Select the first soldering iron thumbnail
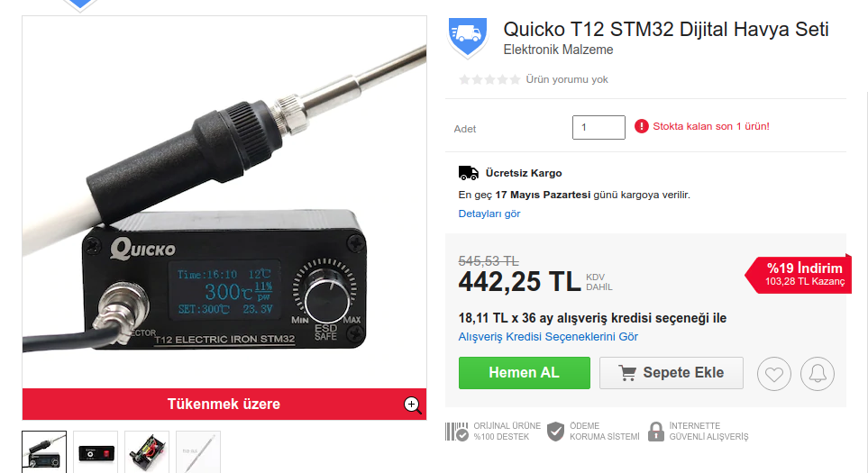 [44, 452]
